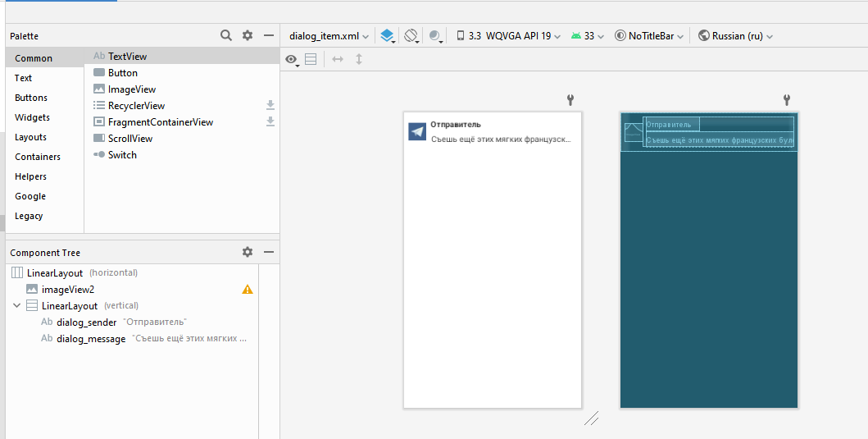868x439 pixels.
Task: Click message box in blueprint view
Action: coord(720,140)
